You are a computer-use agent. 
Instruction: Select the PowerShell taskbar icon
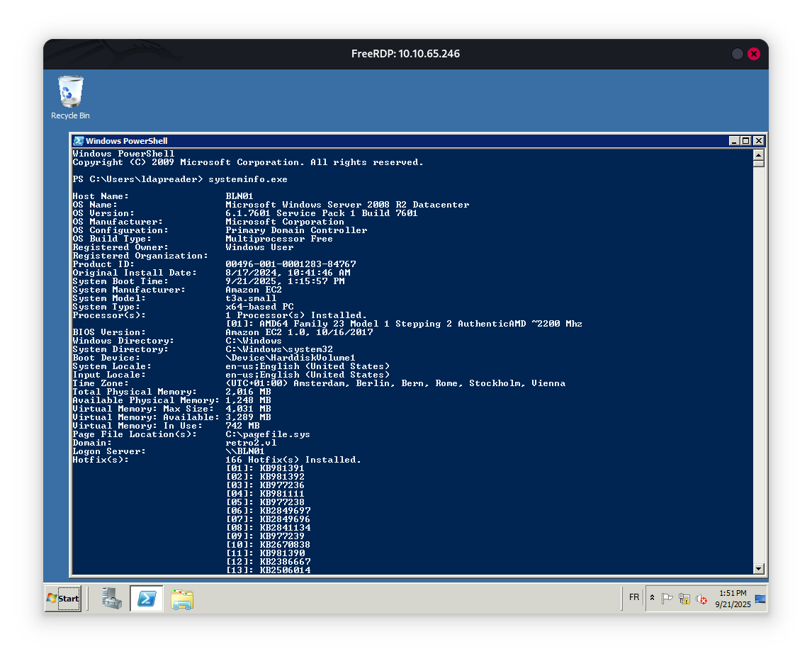tap(147, 599)
